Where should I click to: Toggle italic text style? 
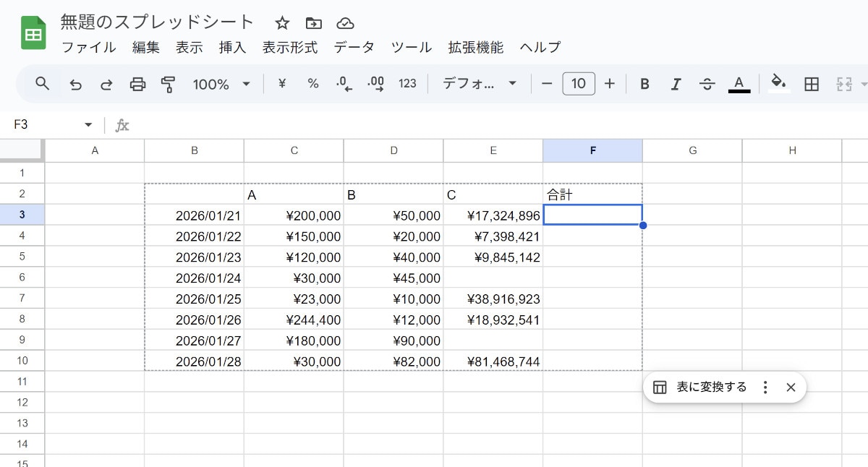pyautogui.click(x=676, y=85)
